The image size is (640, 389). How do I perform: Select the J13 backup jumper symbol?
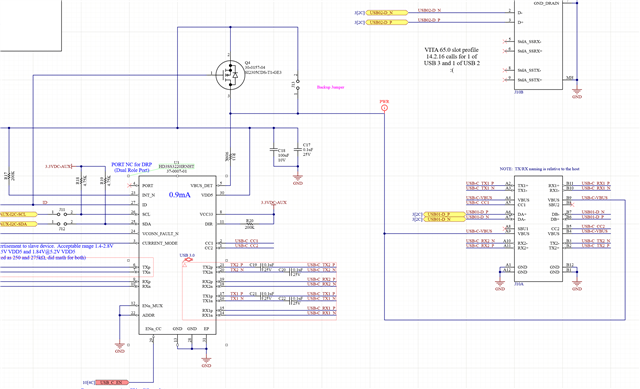(298, 84)
